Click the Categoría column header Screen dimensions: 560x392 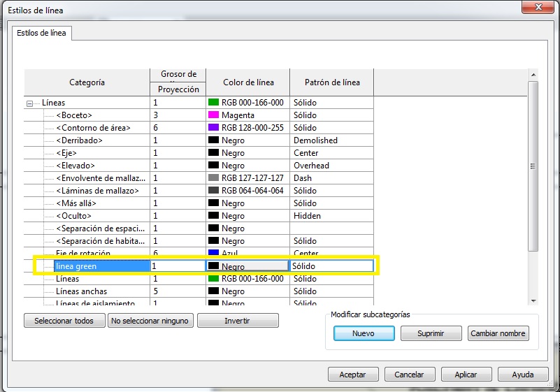point(87,82)
